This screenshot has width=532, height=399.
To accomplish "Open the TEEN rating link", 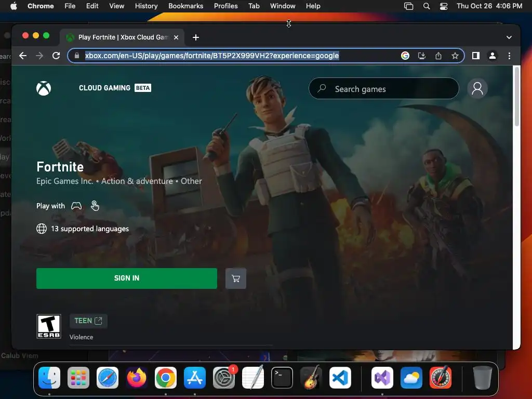I will click(88, 321).
